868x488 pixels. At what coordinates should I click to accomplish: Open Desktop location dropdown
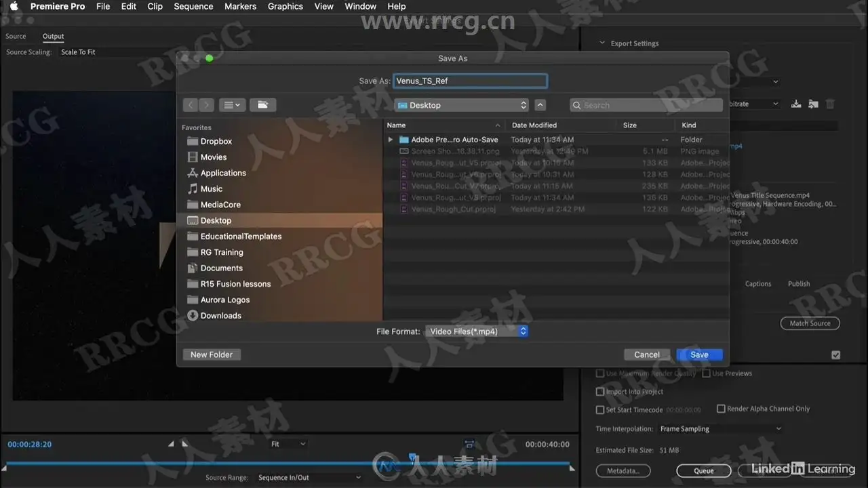point(461,105)
